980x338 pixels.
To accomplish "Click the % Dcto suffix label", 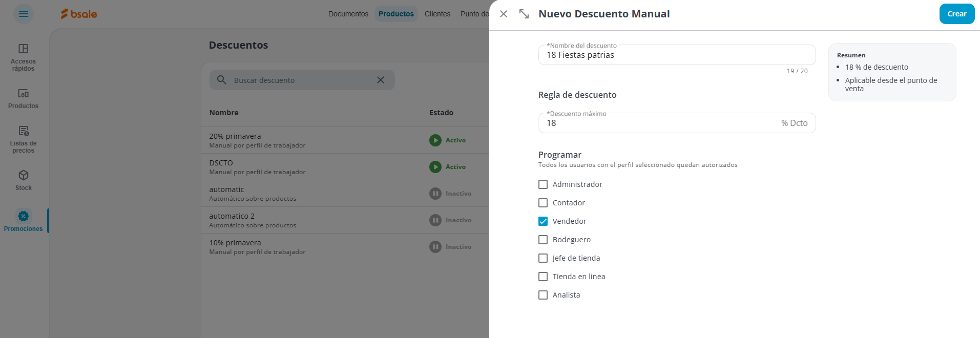I will coord(794,123).
